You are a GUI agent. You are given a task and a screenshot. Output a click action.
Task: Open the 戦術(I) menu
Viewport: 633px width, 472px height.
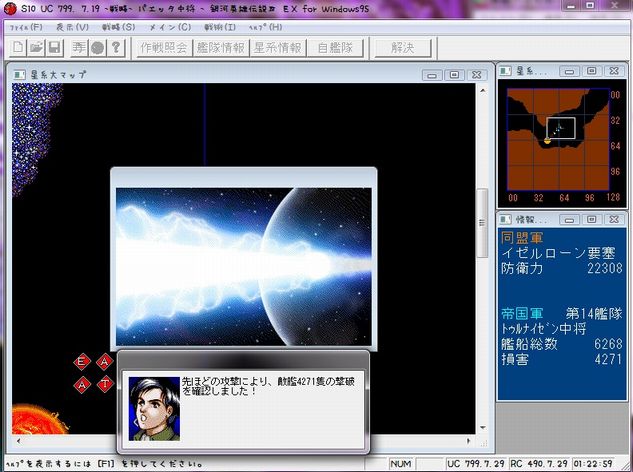point(220,27)
